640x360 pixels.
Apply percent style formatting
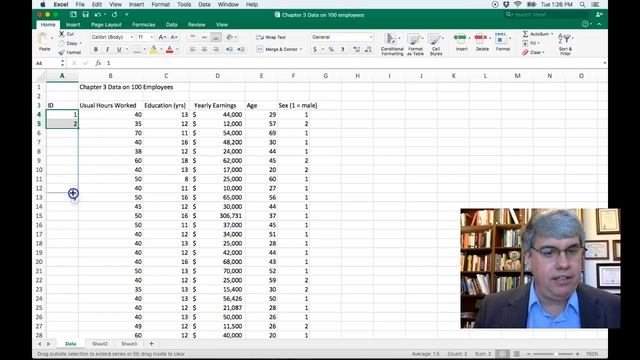pos(331,49)
